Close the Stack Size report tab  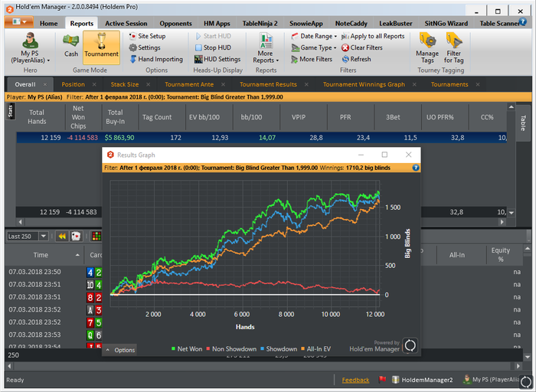pos(148,84)
